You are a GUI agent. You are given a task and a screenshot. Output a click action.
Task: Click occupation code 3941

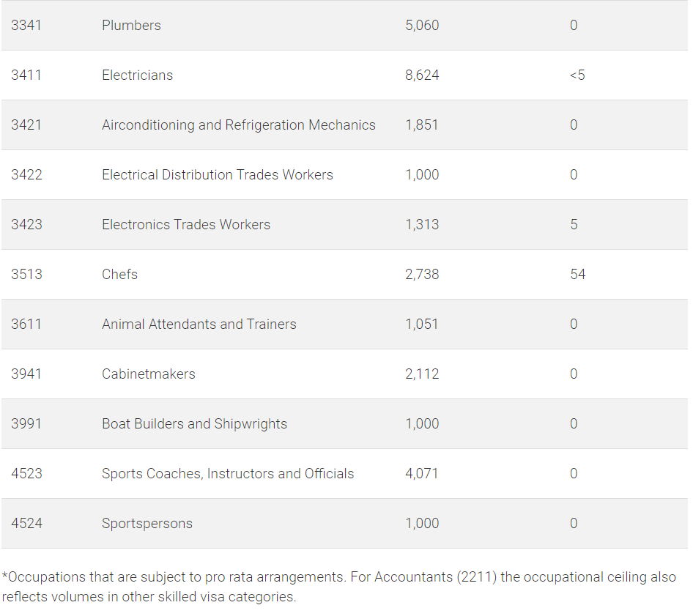pos(26,374)
